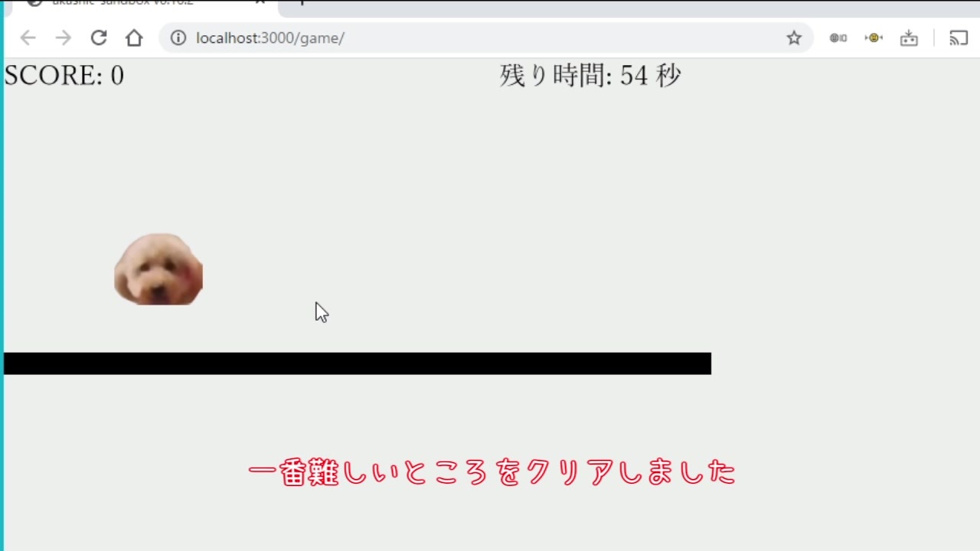980x551 pixels.
Task: View site information for localhost
Action: 178,38
